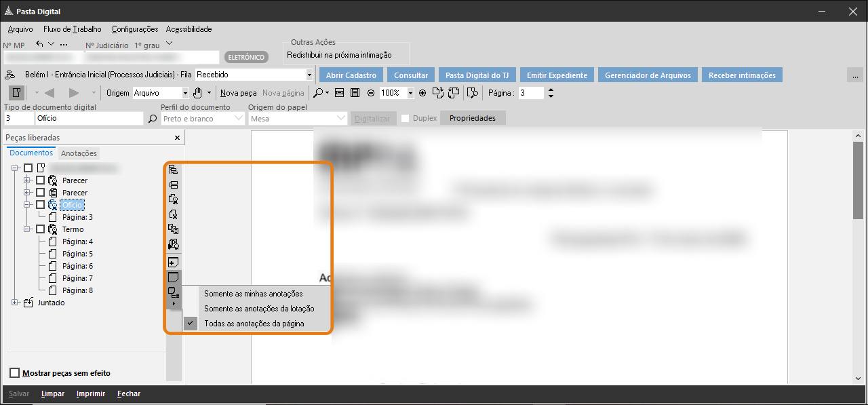Click the expand tree structure icon in side toolbar
868x405 pixels.
(174, 170)
